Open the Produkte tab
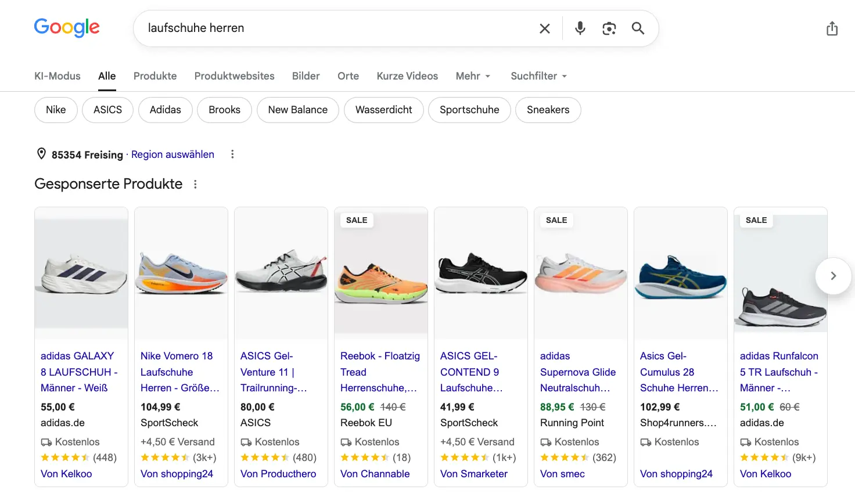 click(155, 76)
